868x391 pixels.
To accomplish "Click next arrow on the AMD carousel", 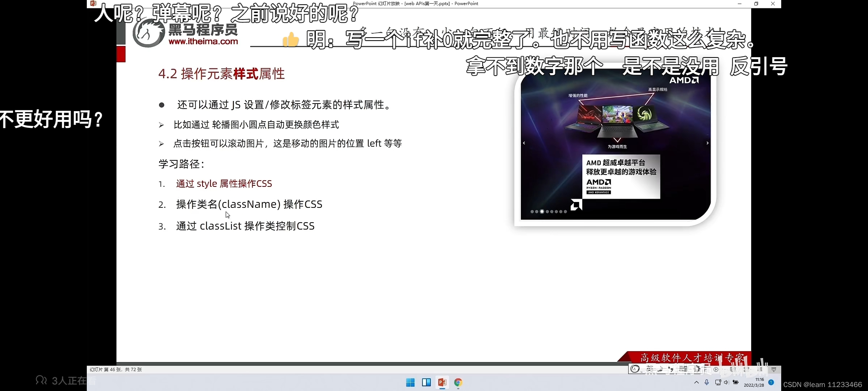I will coord(707,143).
